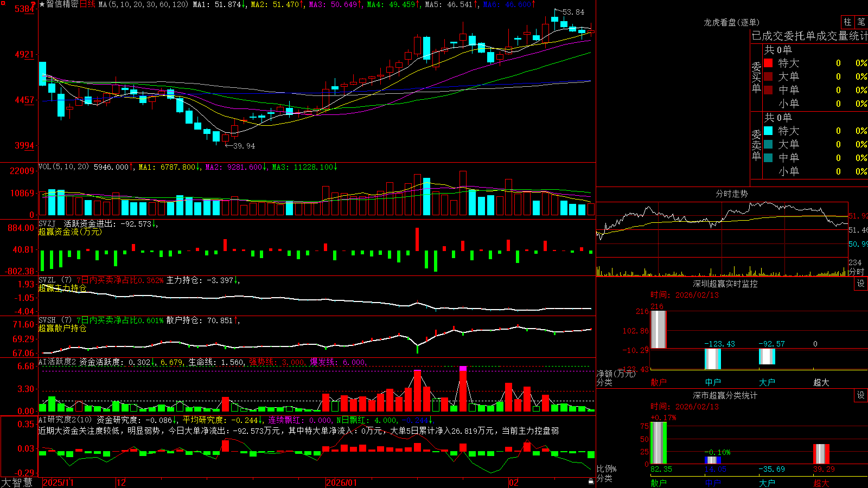Click the MA(5,10,20,30,60,120) indicator label

click(x=143, y=4)
